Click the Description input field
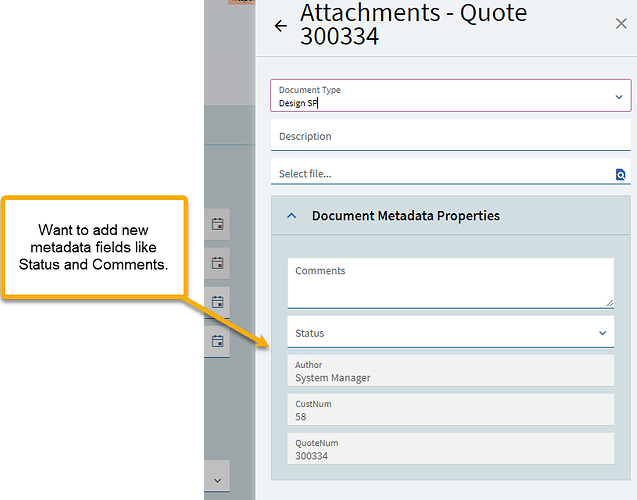Viewport: 637px width, 500px height. coord(451,135)
